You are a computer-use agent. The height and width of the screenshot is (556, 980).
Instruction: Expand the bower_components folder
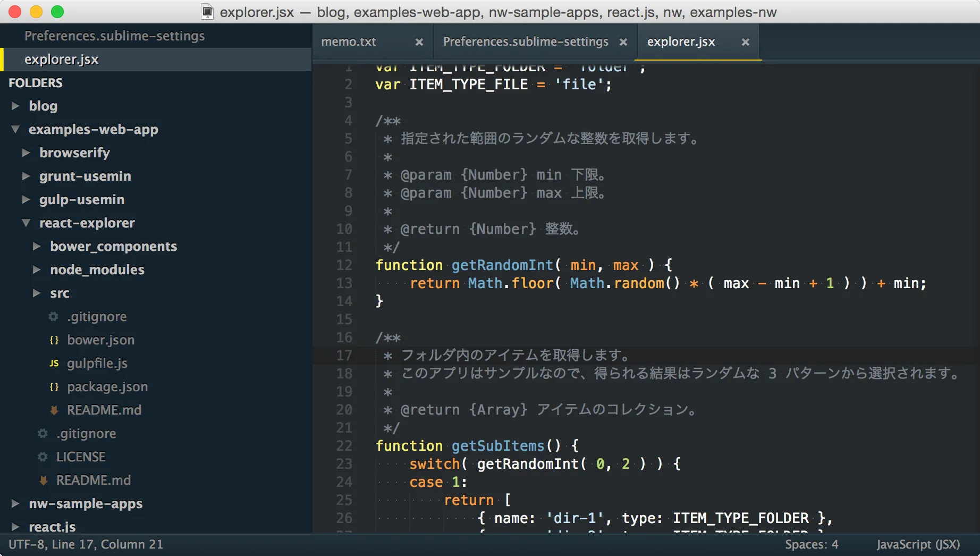[37, 246]
